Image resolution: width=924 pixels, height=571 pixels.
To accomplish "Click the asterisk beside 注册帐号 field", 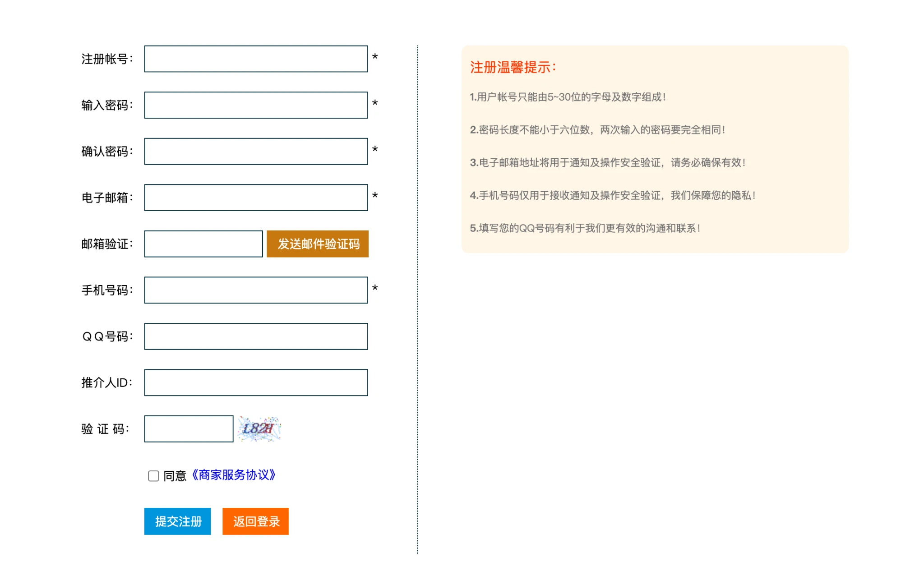I will 374,57.
